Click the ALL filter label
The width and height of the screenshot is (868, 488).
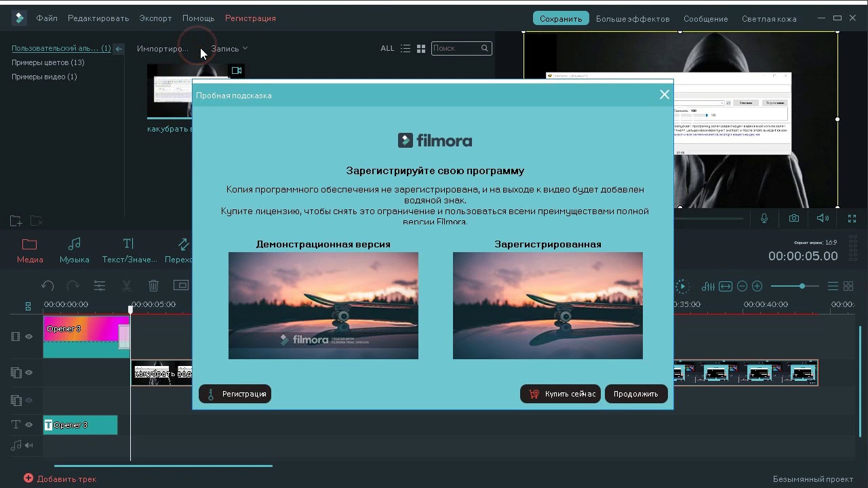387,48
